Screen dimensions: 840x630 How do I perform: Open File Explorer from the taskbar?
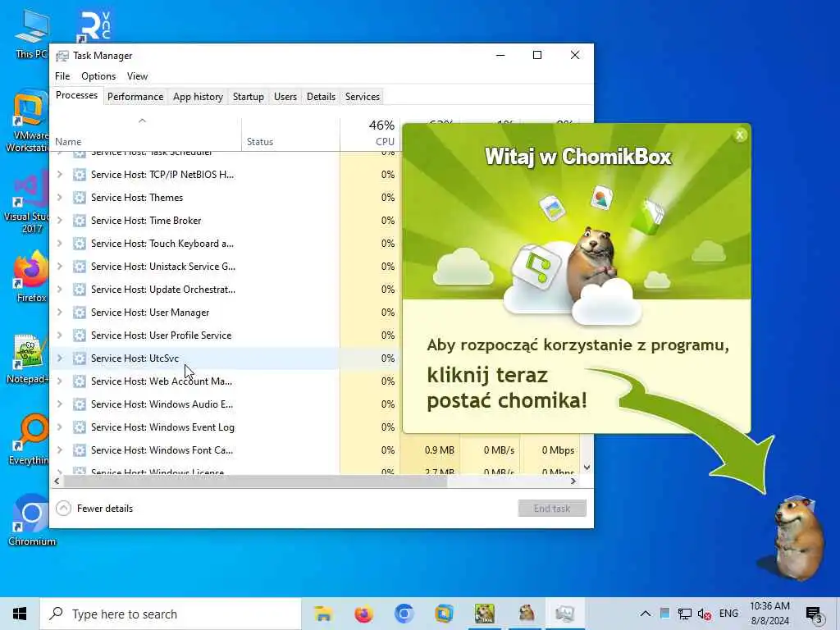[323, 614]
